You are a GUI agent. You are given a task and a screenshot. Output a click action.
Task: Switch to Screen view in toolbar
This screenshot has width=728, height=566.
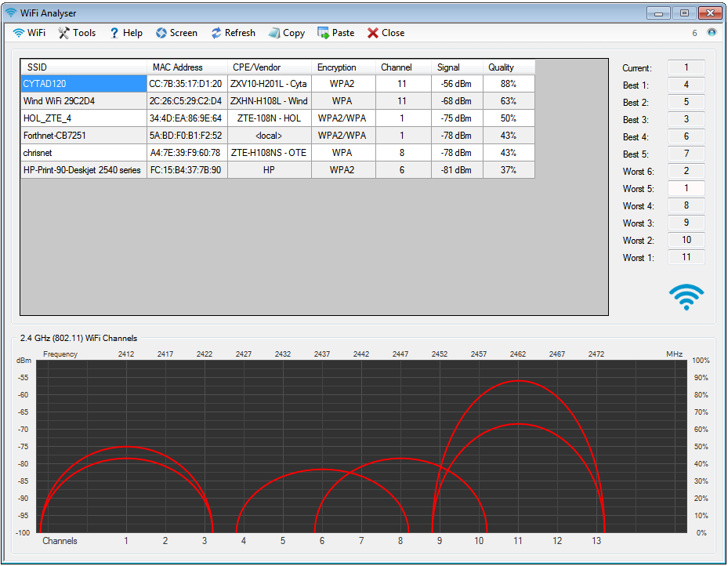click(x=161, y=33)
